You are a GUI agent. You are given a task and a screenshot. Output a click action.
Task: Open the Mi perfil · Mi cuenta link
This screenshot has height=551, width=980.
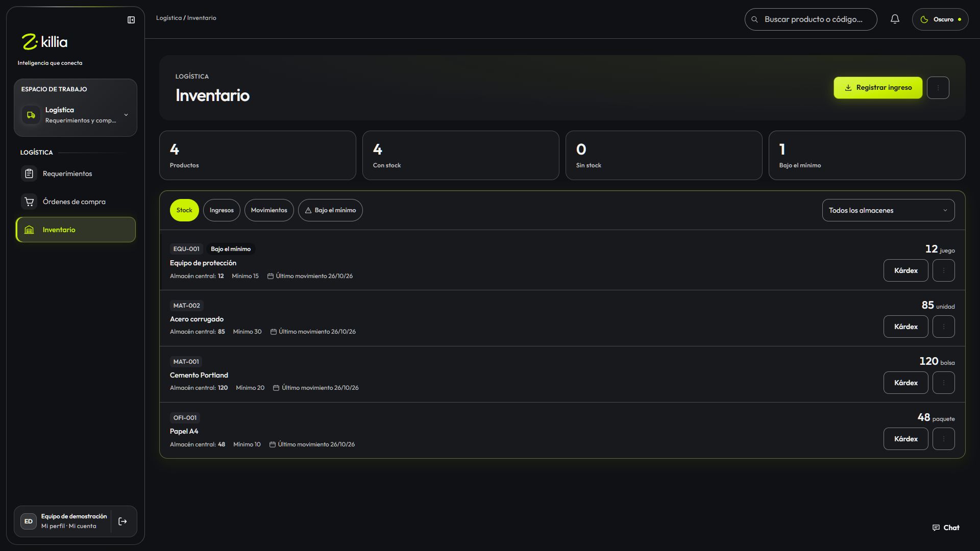(x=68, y=526)
